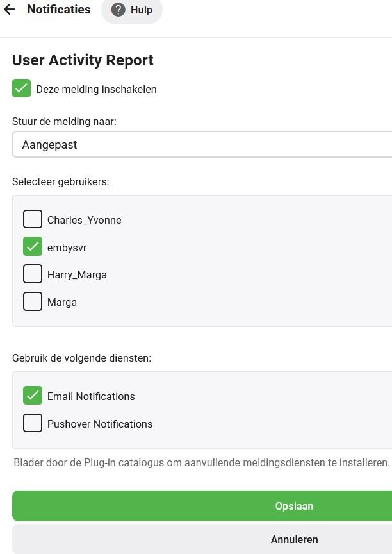
Task: Tick the Marga user checkbox
Action: point(33,301)
